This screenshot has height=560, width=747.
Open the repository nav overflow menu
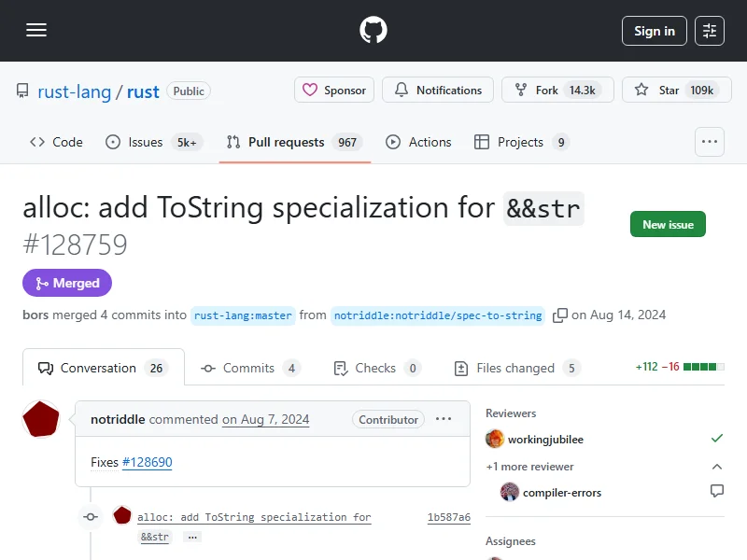pos(710,142)
